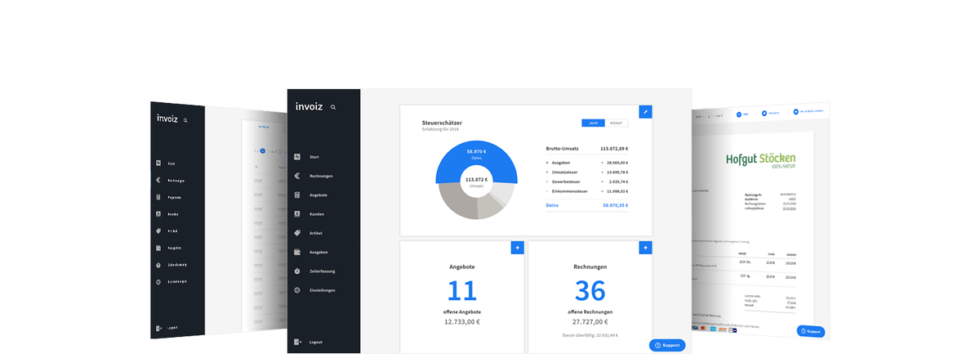Click Angebote icon in left background window

(x=158, y=197)
